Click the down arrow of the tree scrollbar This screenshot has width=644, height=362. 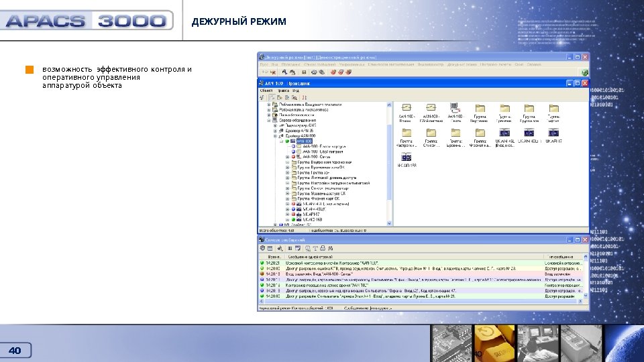click(389, 223)
